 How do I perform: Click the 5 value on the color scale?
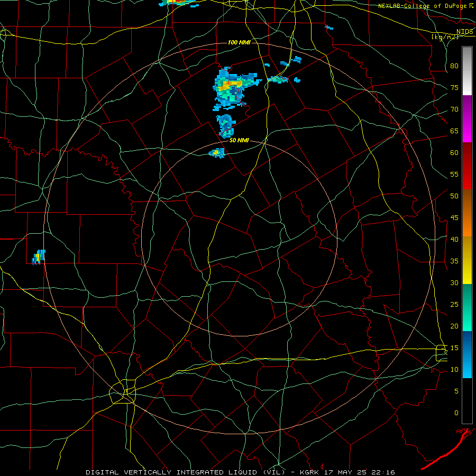pyautogui.click(x=456, y=391)
